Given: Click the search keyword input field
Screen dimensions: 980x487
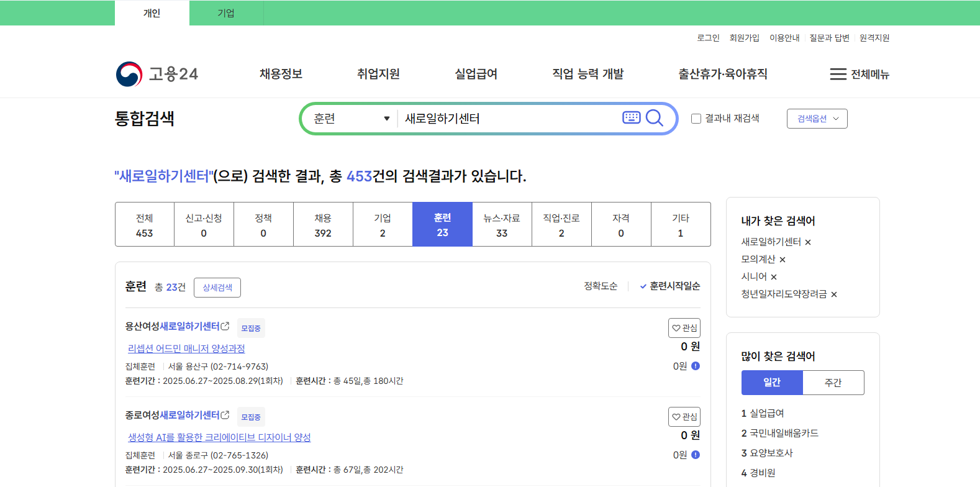Looking at the screenshot, I should coord(509,119).
